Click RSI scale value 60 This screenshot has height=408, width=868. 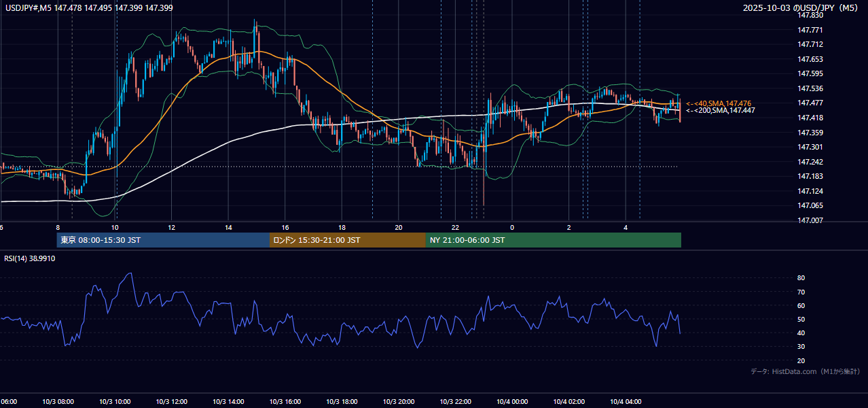pos(801,305)
